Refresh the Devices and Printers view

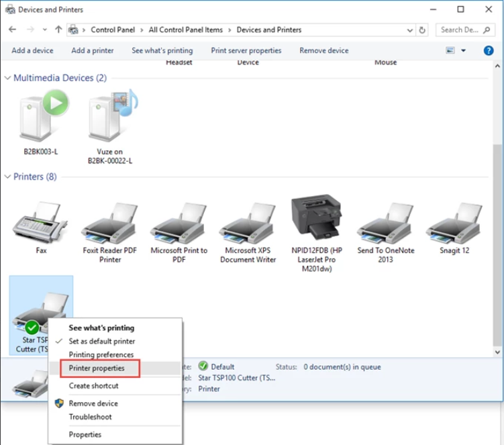(x=422, y=30)
